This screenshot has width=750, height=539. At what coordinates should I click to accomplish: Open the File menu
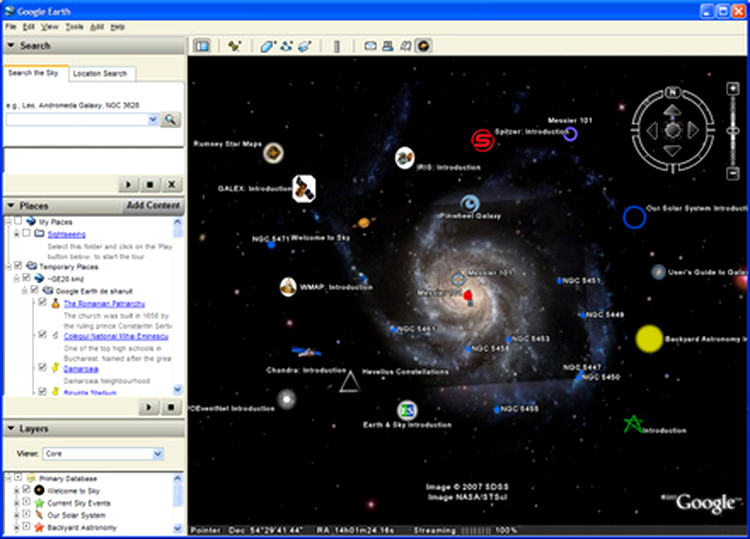[x=11, y=27]
